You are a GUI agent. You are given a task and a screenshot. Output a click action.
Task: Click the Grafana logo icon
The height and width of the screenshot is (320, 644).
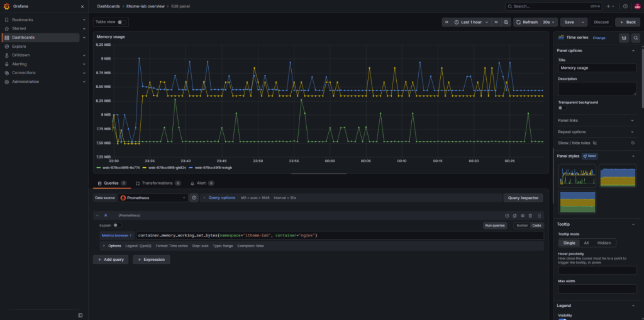pos(6,6)
